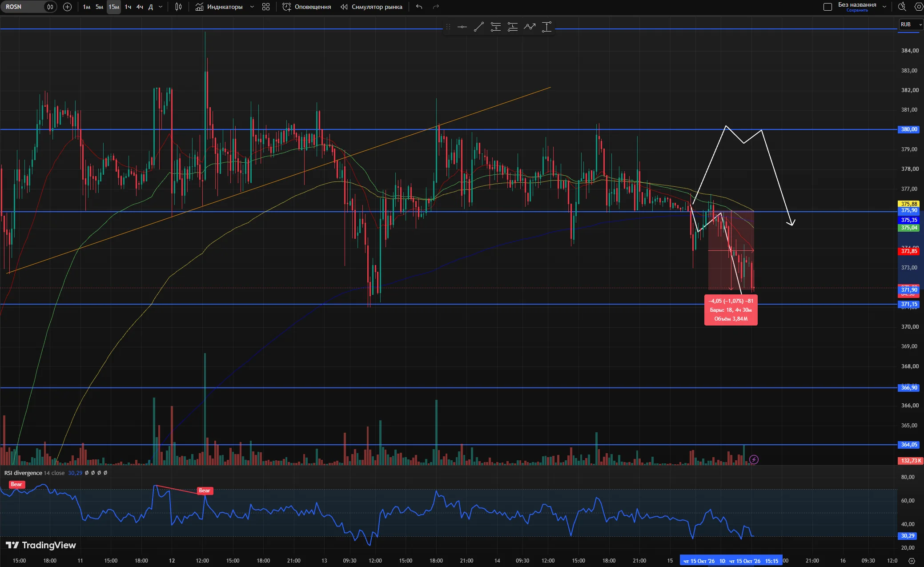
Task: Toggle the lightning go-to-realtime button
Action: (x=754, y=459)
